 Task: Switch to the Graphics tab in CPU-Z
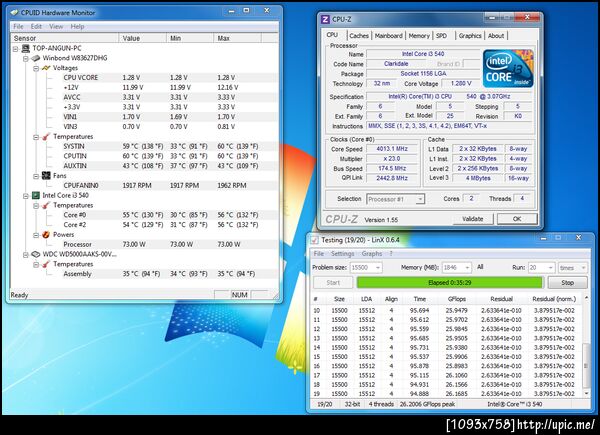pos(470,36)
